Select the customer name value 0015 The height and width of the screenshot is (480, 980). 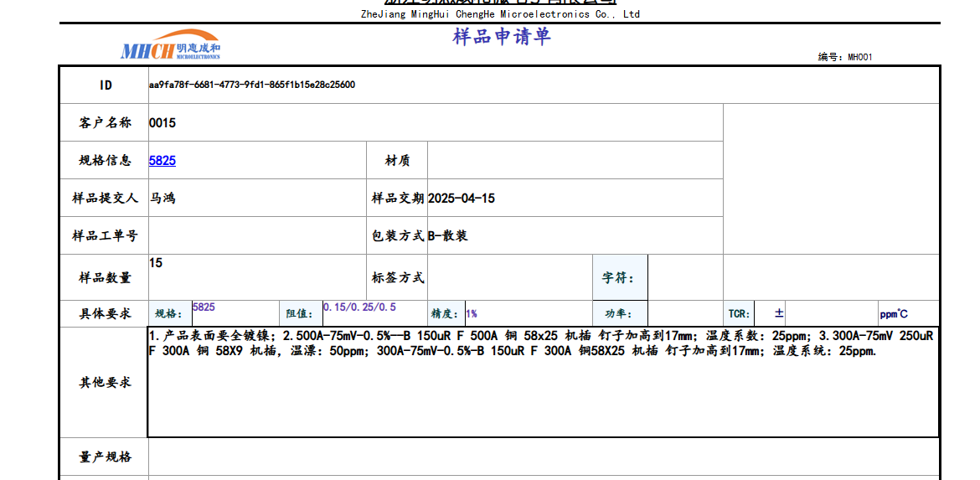(x=436, y=122)
